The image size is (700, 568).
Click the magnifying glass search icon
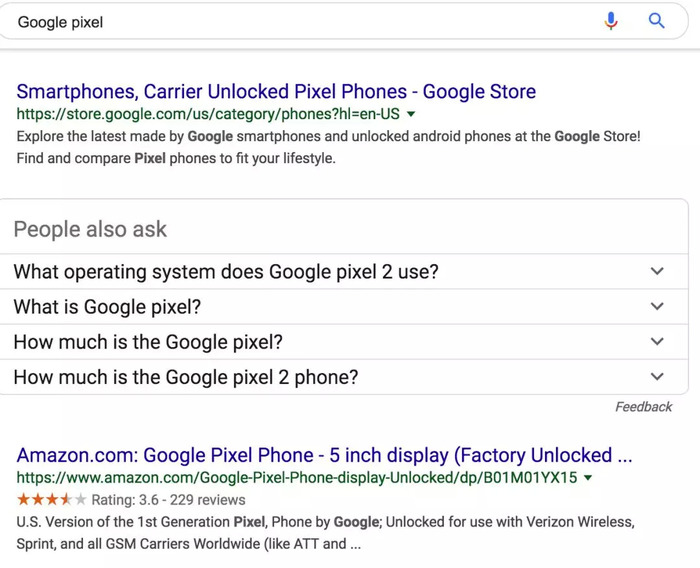(656, 21)
